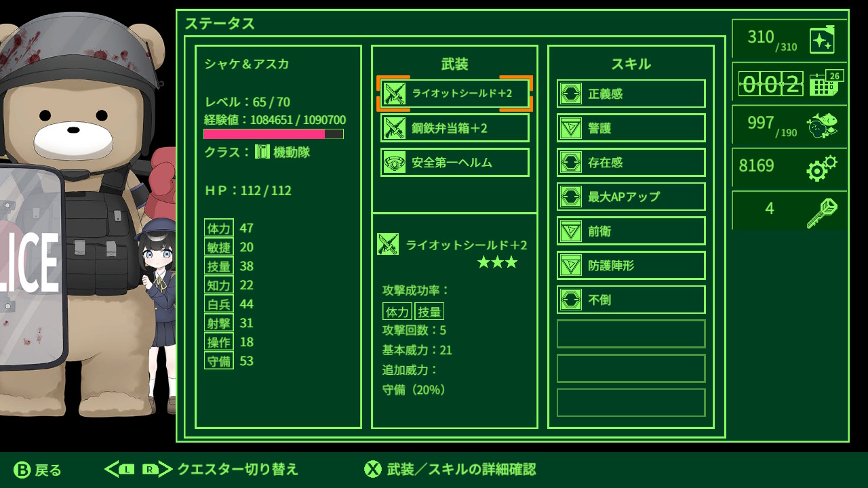868x488 pixels.
Task: Click the 不倒 skill icon
Action: (x=571, y=300)
